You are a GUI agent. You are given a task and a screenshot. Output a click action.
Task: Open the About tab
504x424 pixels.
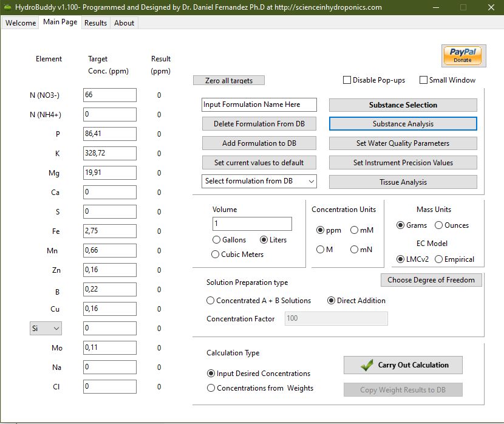[124, 23]
